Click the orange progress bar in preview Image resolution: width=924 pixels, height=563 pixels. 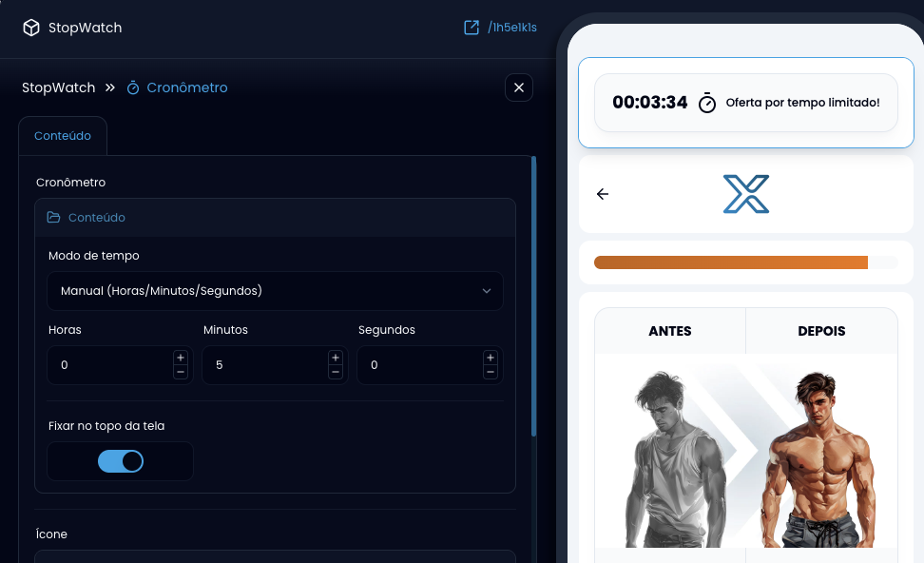[x=731, y=262]
